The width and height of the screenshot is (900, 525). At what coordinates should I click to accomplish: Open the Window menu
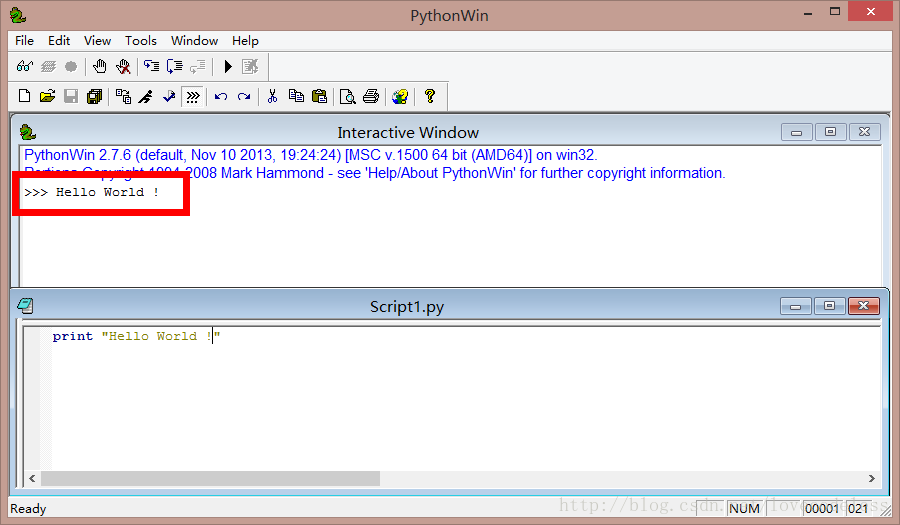(x=194, y=41)
